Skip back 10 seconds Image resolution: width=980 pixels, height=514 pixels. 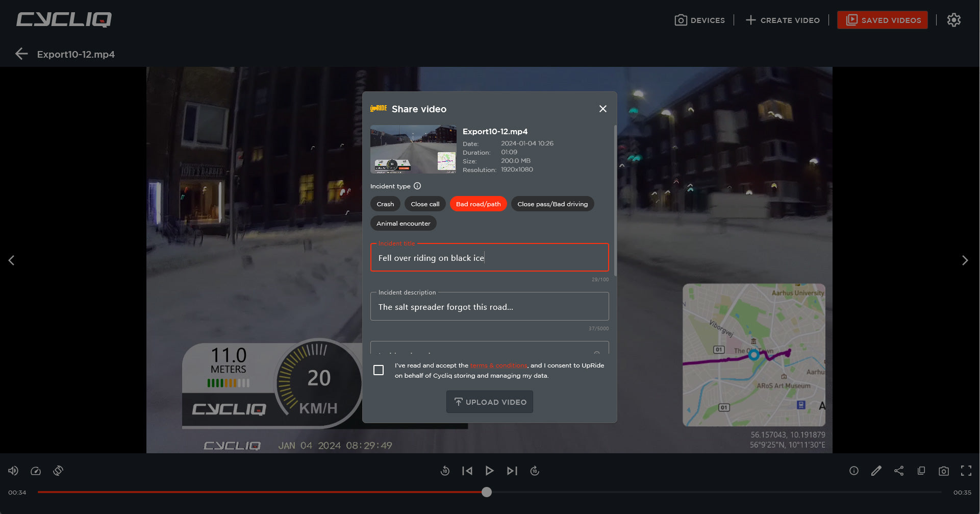445,471
